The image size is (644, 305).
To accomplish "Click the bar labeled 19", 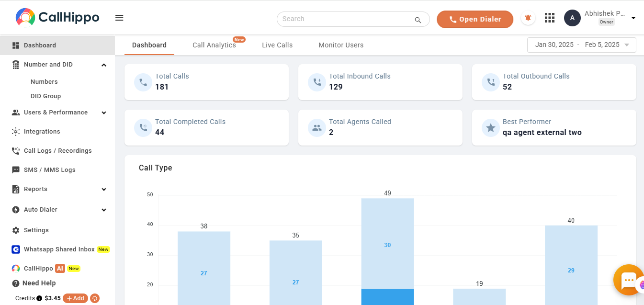I will 479,297.
